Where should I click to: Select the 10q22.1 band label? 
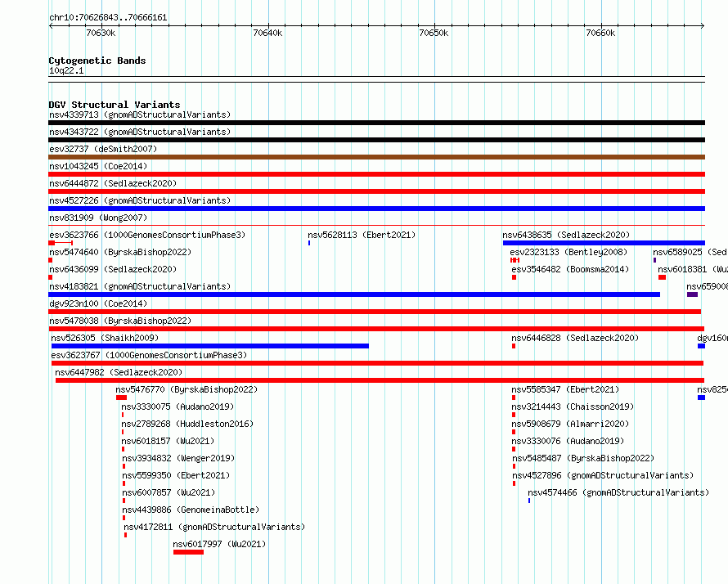[x=66, y=70]
